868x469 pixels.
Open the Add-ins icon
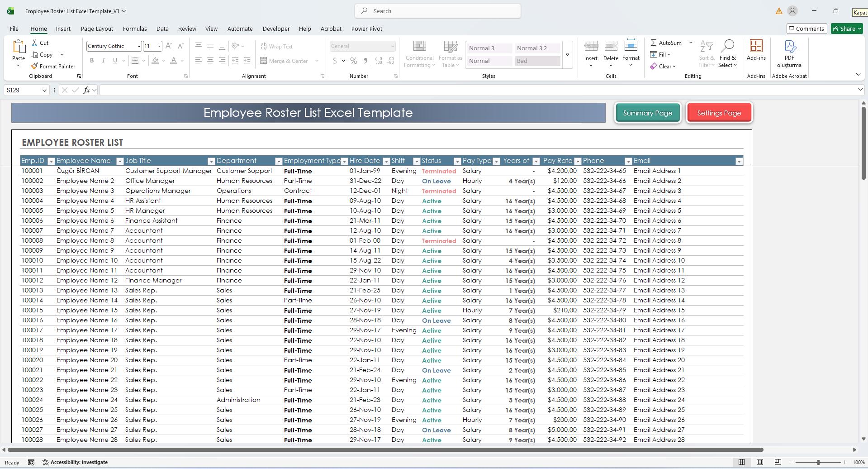pos(756,46)
